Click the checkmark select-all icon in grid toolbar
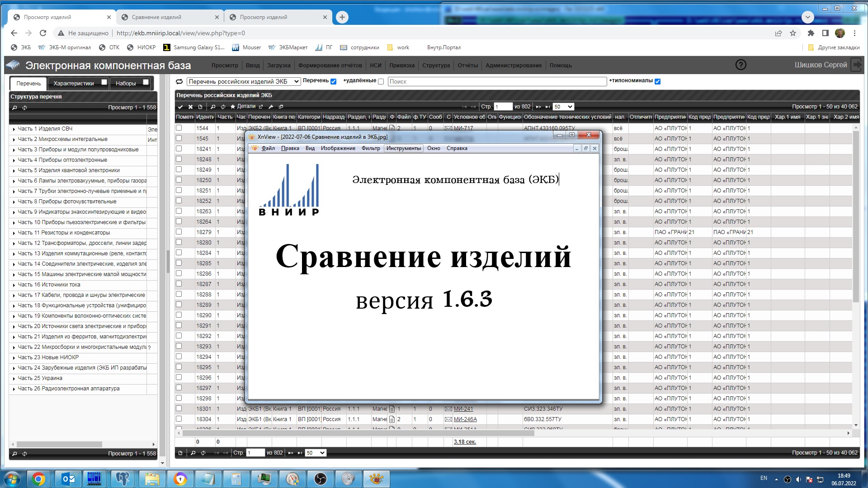This screenshot has height=488, width=868. (x=180, y=107)
